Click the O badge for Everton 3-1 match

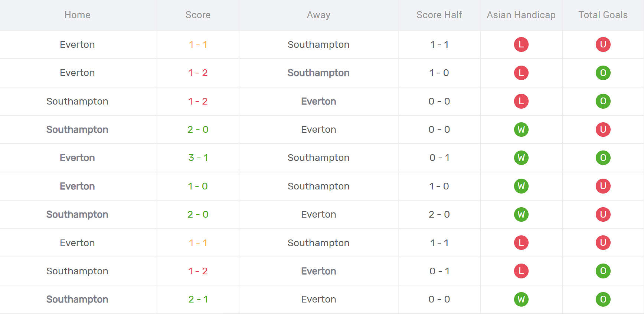(603, 158)
